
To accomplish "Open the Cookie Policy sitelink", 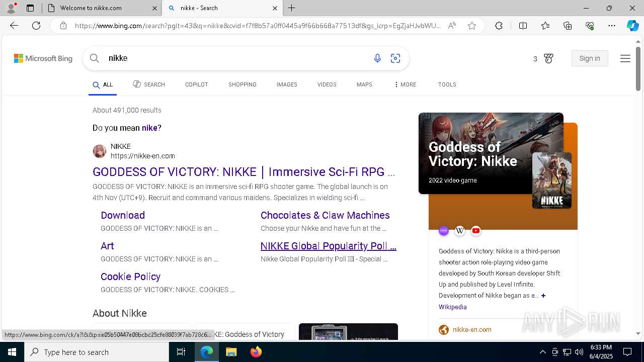I will pos(130,277).
